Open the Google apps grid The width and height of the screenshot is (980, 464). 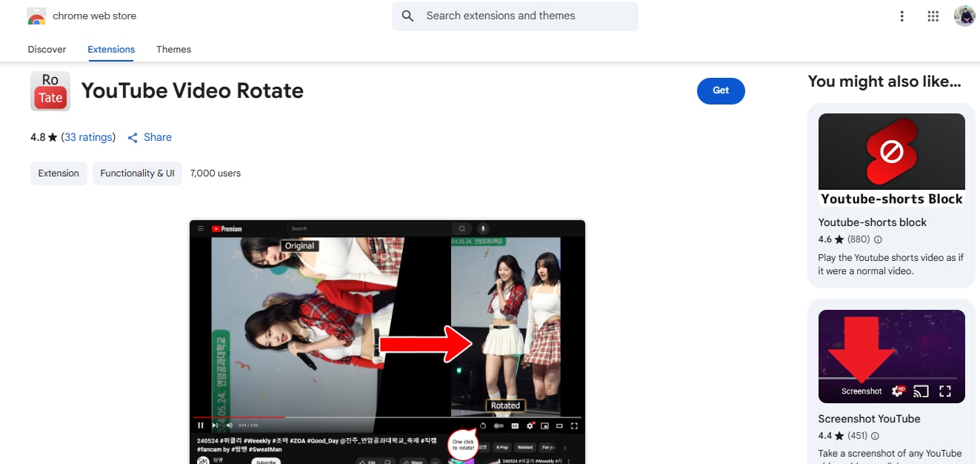click(933, 16)
